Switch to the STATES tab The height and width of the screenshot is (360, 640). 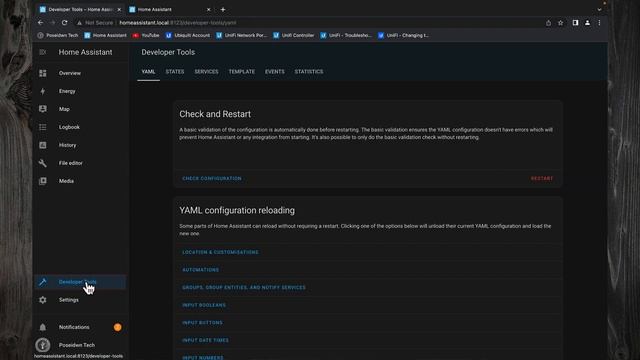coord(175,71)
